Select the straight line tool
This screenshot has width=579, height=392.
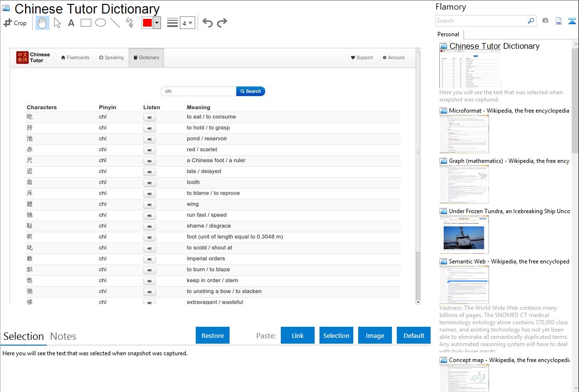click(x=115, y=23)
